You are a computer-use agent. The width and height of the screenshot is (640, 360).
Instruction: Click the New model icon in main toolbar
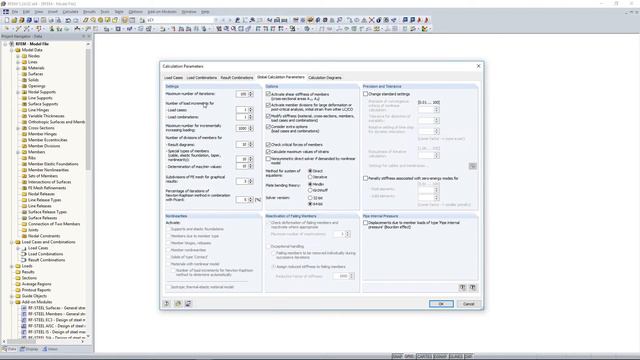[7, 20]
